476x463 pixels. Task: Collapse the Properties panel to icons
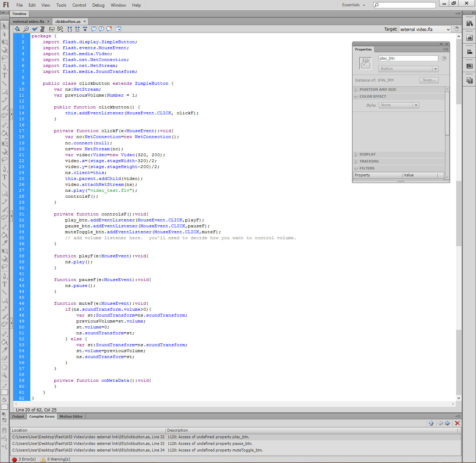(441, 44)
